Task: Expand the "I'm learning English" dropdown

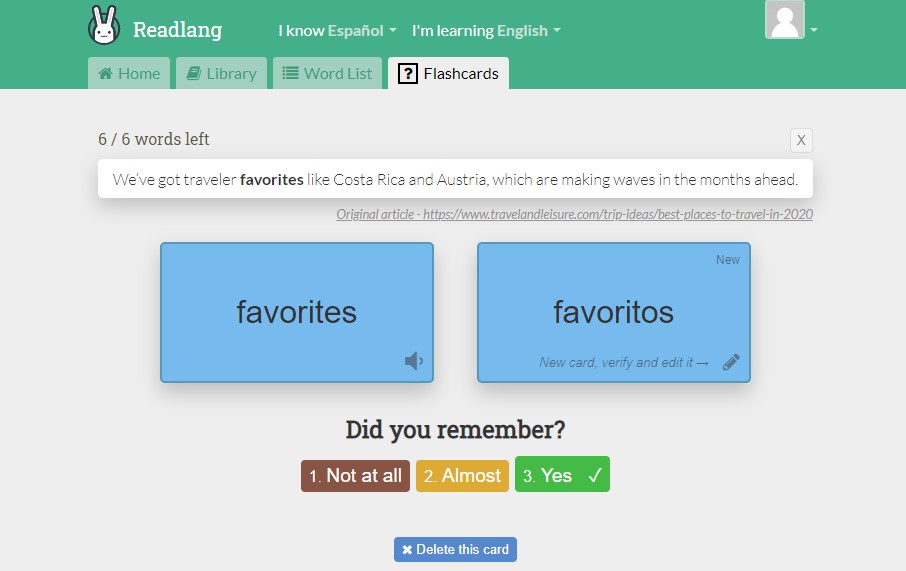Action: coord(486,31)
